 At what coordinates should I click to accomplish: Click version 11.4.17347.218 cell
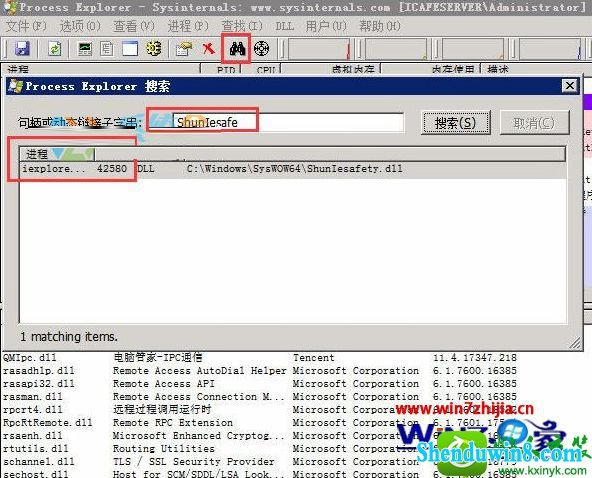pyautogui.click(x=475, y=358)
